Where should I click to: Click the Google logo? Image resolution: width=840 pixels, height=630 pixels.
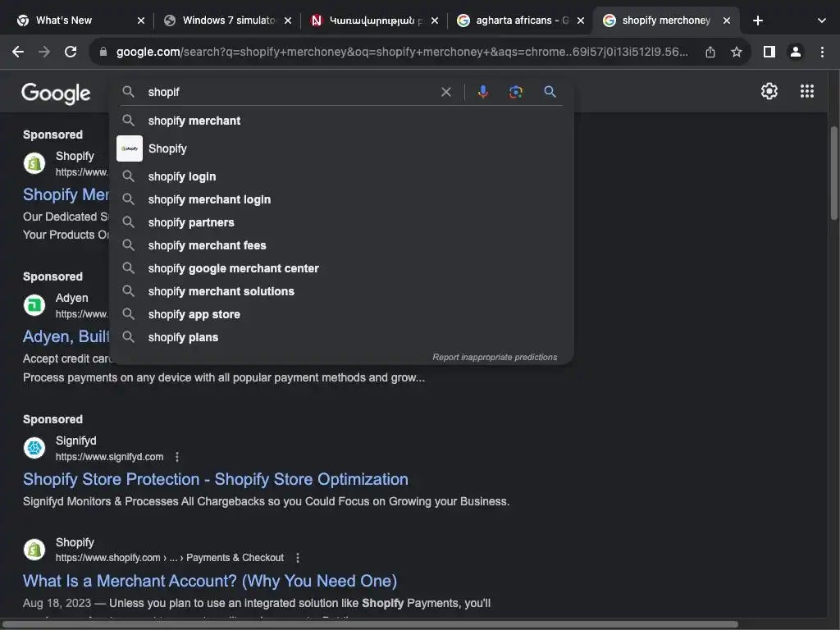pos(56,94)
